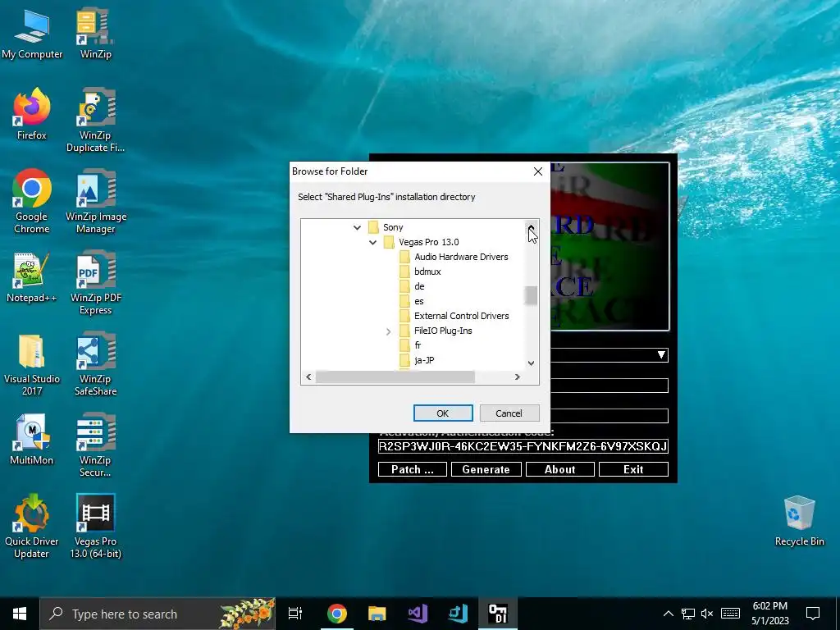Image resolution: width=840 pixels, height=630 pixels.
Task: Select the FileIO Plug-Ins folder
Action: [x=443, y=331]
